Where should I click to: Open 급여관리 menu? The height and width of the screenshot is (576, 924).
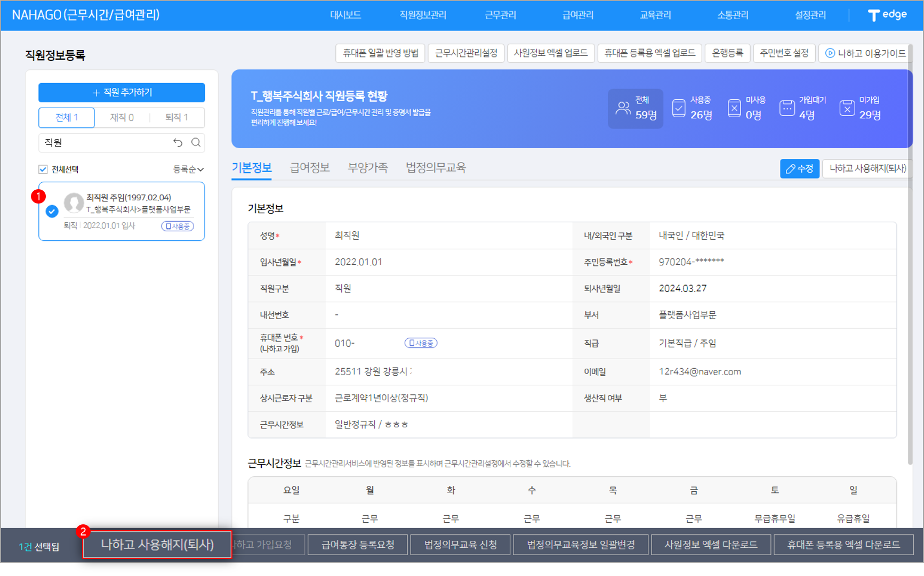pos(578,15)
